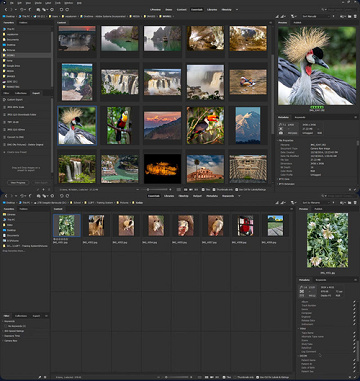Select the toucan on branch thumbnail

205,125
